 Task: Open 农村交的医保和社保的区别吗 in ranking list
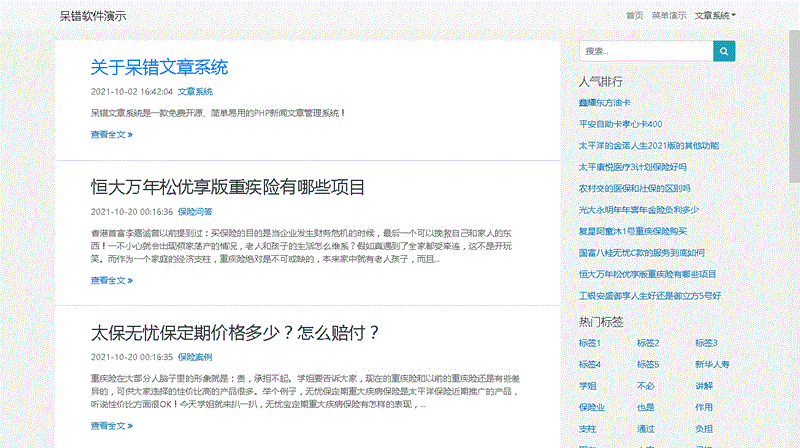tap(634, 188)
